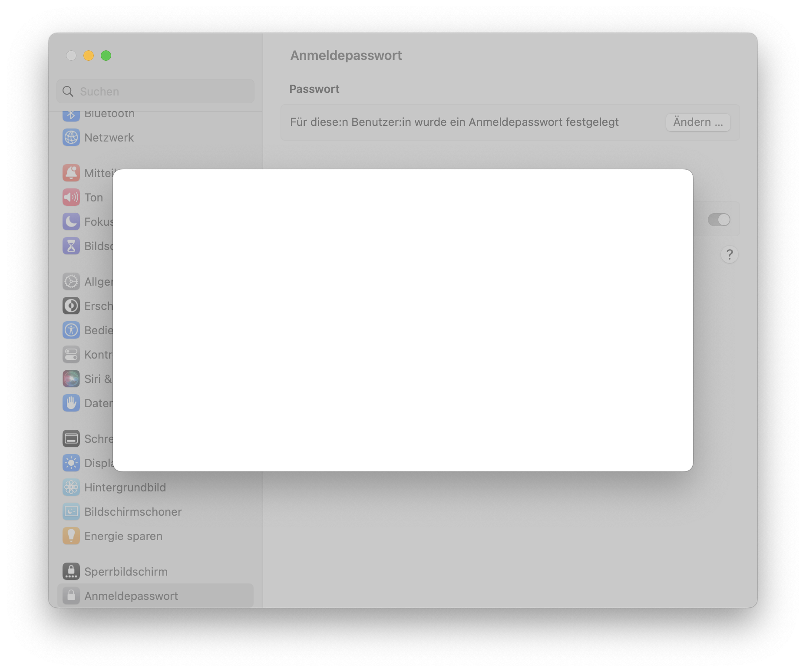Open the Schreibtisch & Dock icon
This screenshot has width=806, height=672.
(x=71, y=439)
